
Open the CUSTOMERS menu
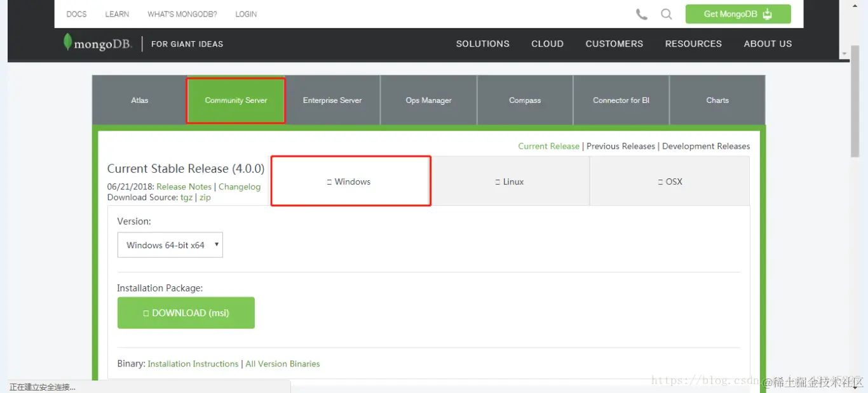pyautogui.click(x=614, y=44)
